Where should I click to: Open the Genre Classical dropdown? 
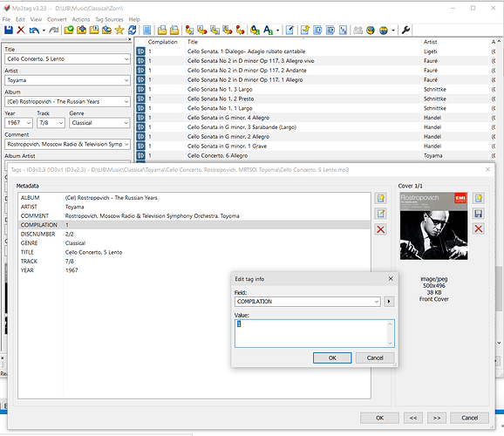coord(126,123)
